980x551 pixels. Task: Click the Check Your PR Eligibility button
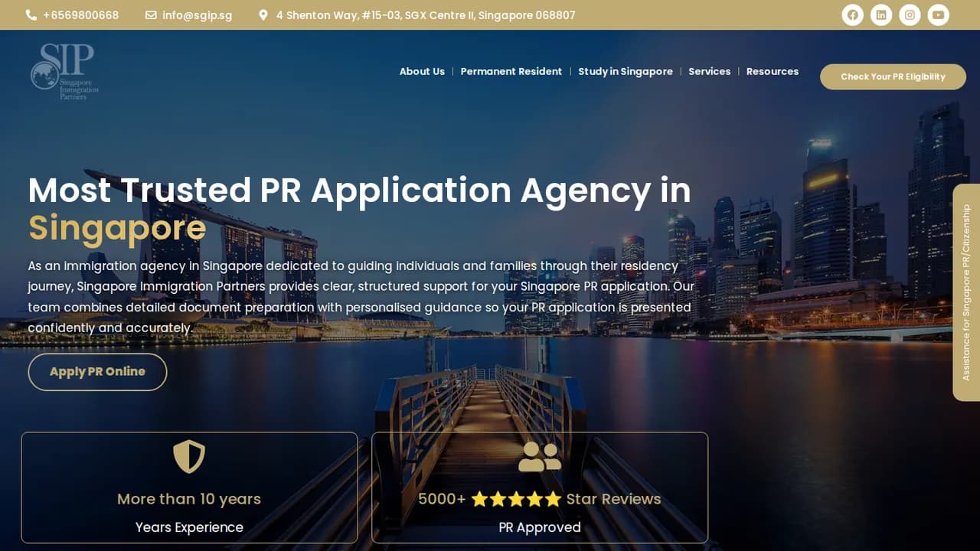click(x=893, y=77)
